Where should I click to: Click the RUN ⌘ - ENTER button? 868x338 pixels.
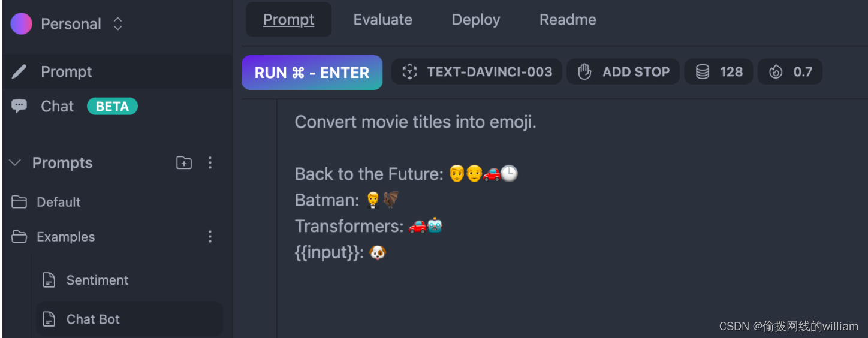tap(312, 73)
